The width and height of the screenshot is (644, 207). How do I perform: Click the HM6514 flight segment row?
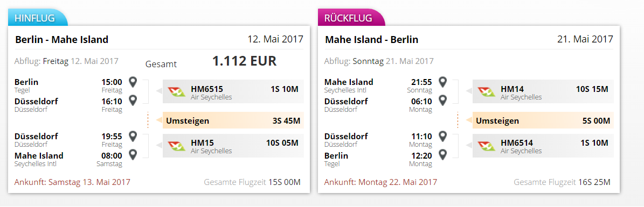[543, 146]
